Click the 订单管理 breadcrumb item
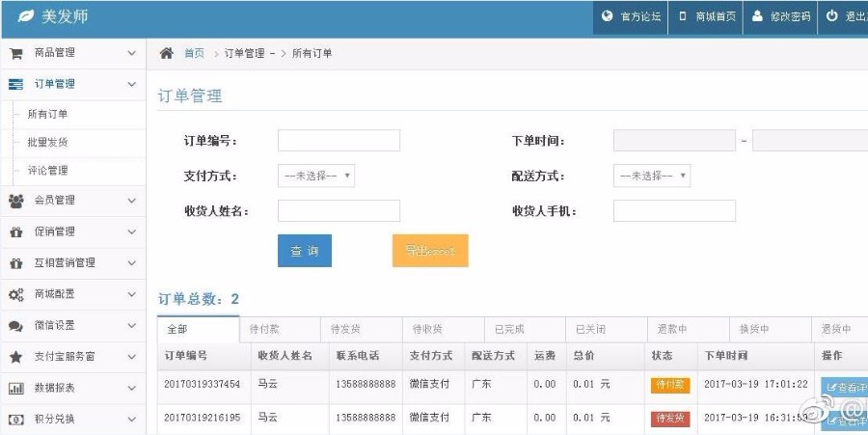 pyautogui.click(x=244, y=54)
